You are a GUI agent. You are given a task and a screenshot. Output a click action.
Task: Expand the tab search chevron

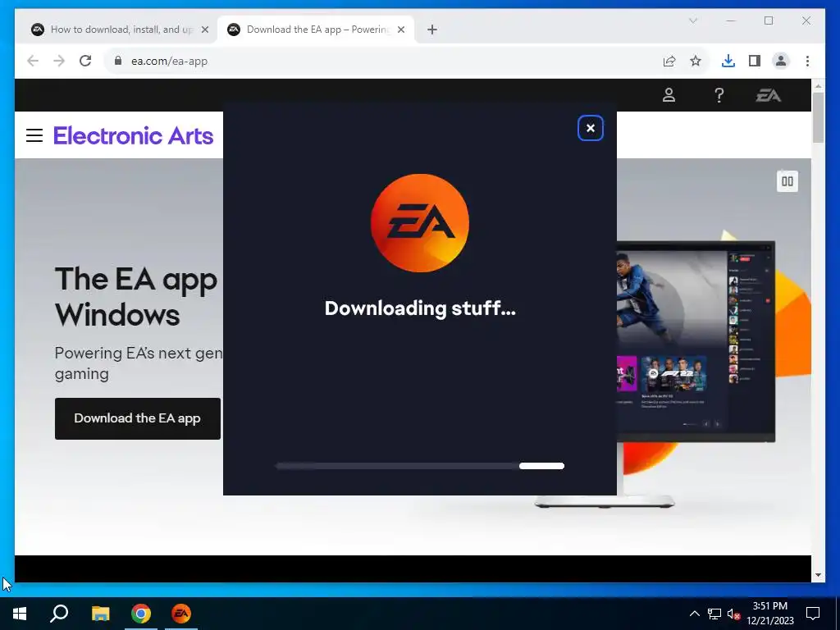pos(692,21)
